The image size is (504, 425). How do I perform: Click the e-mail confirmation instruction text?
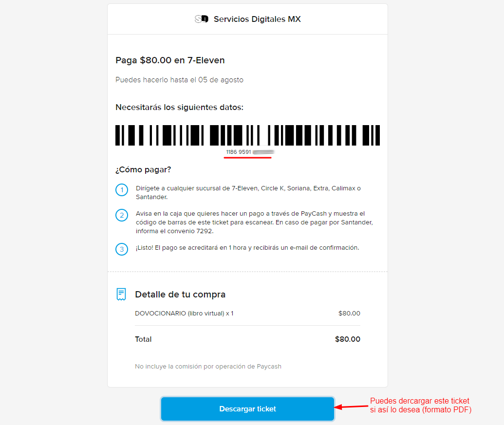coord(247,247)
